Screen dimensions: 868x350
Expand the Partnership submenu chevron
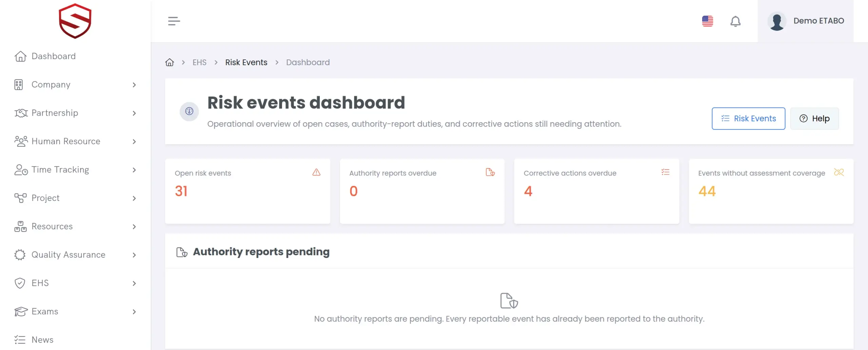coord(134,113)
